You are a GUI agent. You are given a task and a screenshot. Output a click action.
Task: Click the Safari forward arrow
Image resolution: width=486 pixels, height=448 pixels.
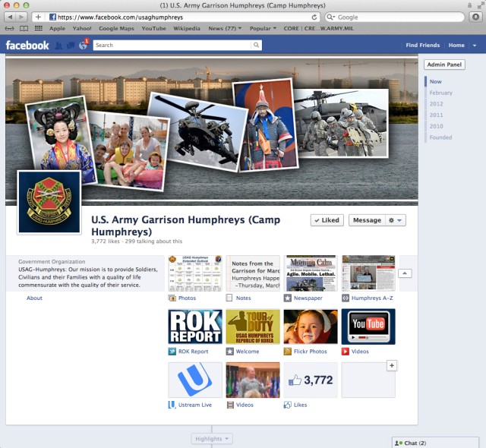(x=21, y=17)
